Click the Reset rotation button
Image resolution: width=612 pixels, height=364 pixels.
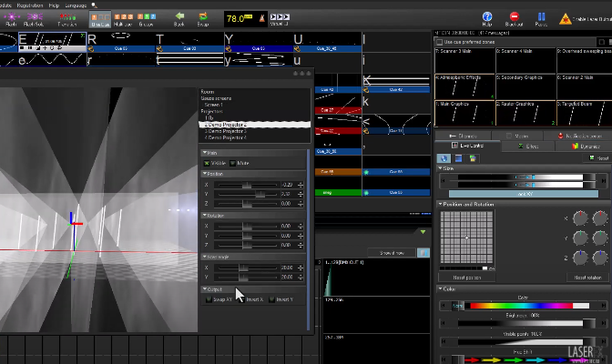[x=587, y=278]
